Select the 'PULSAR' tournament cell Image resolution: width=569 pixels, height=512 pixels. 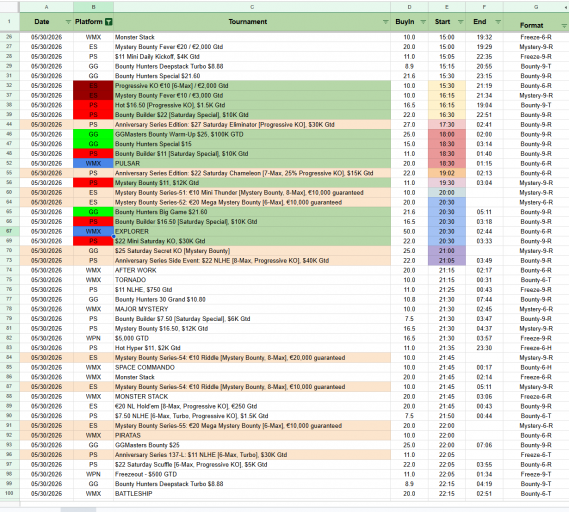coord(252,163)
